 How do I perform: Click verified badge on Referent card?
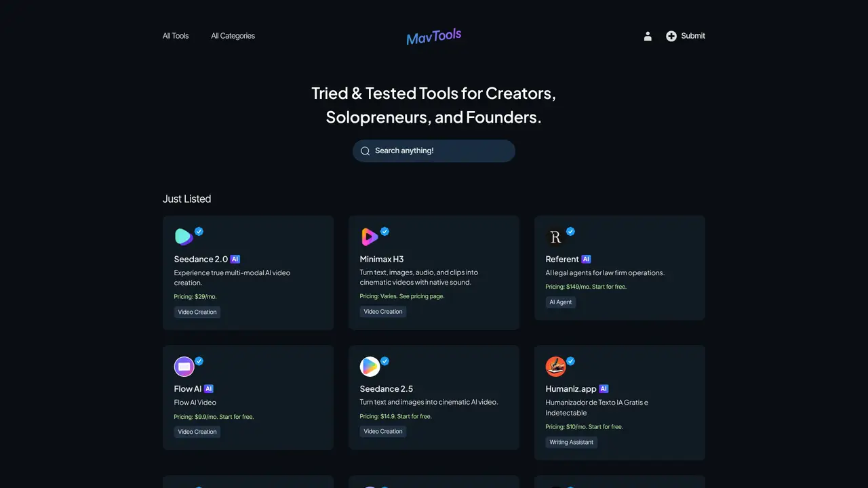(x=570, y=231)
